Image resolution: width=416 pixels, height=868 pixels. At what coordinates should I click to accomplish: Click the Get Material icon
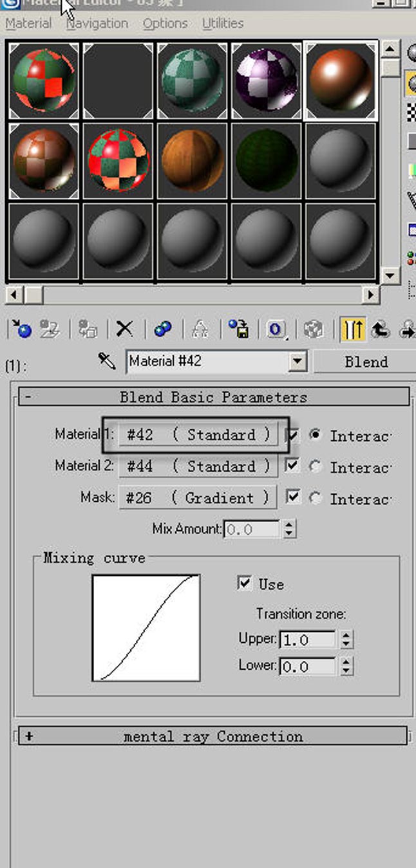point(21,329)
